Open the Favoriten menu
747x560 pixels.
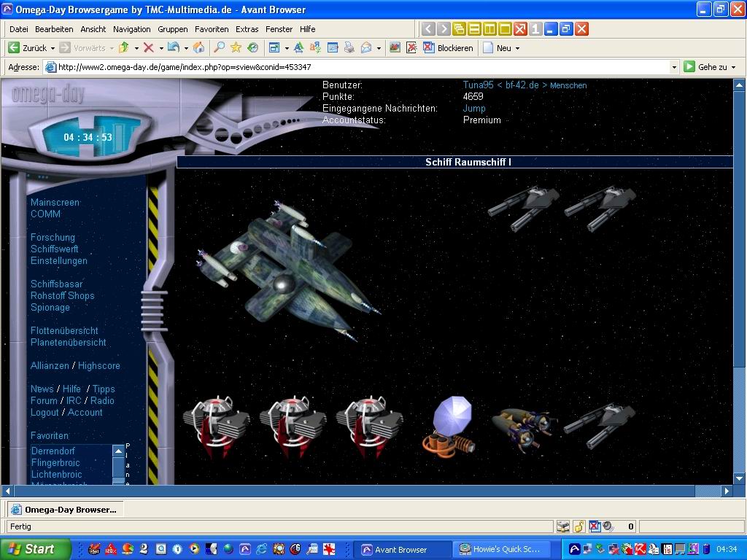click(x=212, y=29)
